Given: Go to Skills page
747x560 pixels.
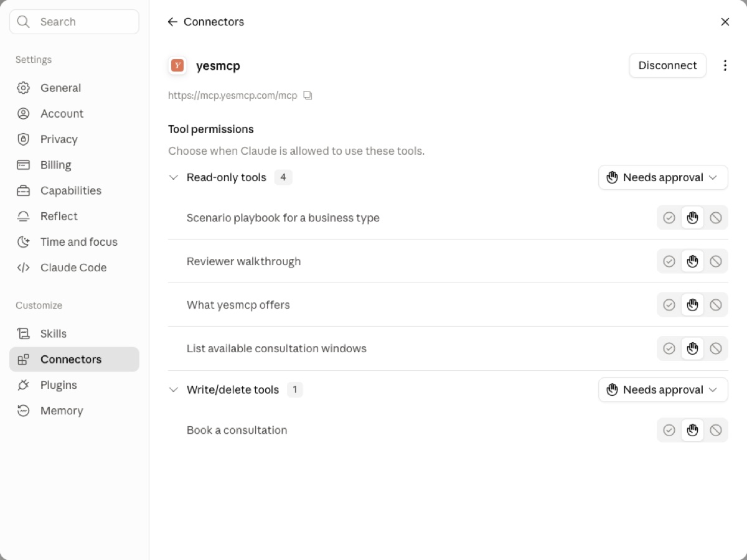Looking at the screenshot, I should pyautogui.click(x=74, y=334).
